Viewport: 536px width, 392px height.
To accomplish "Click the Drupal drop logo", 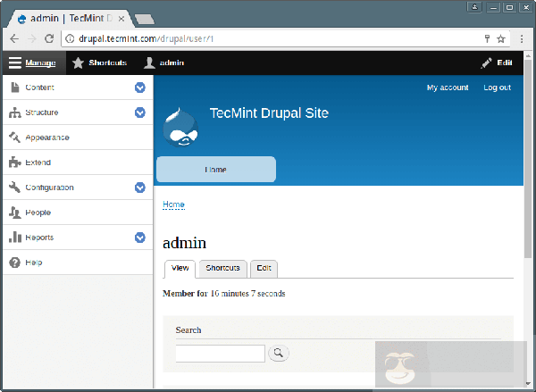I will pos(180,128).
